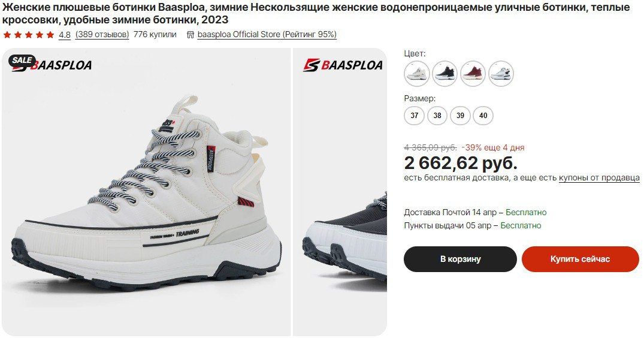Open the купоны от продавца link

[599, 178]
